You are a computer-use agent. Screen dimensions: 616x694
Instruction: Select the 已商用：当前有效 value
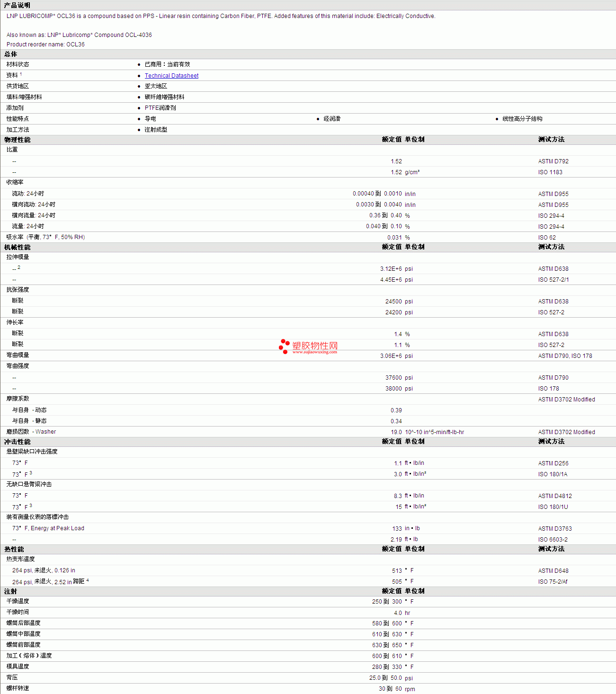(167, 64)
